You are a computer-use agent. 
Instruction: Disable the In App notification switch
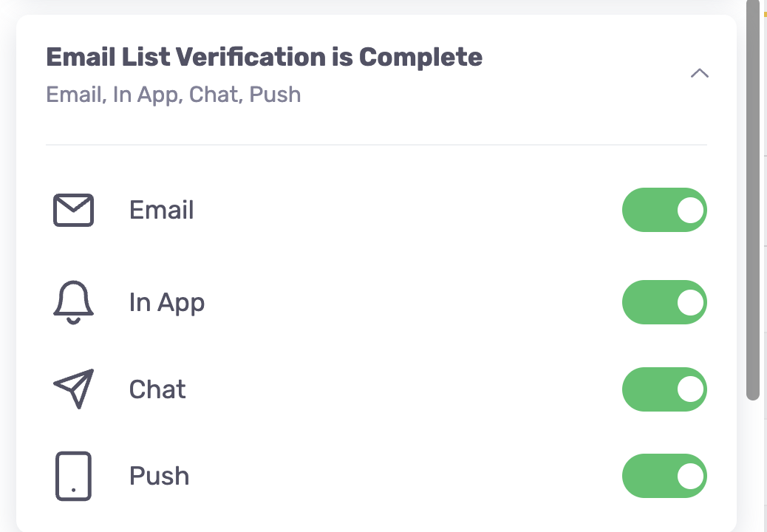click(664, 302)
